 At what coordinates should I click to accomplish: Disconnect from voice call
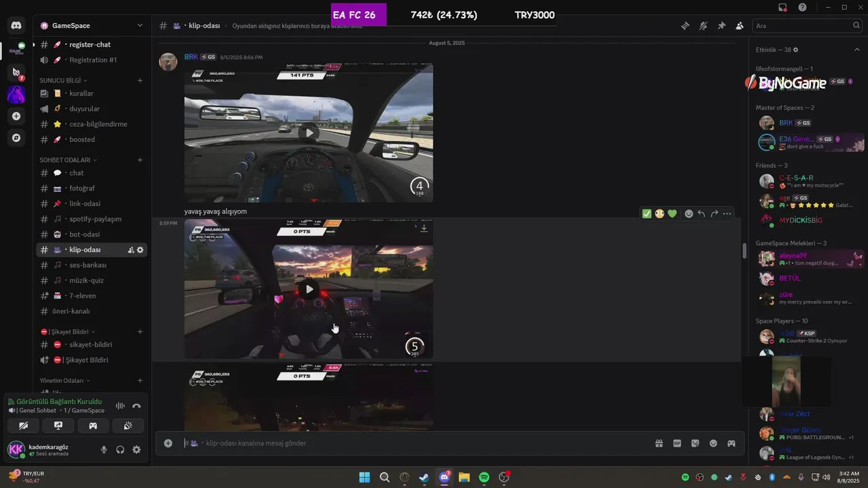tap(136, 406)
